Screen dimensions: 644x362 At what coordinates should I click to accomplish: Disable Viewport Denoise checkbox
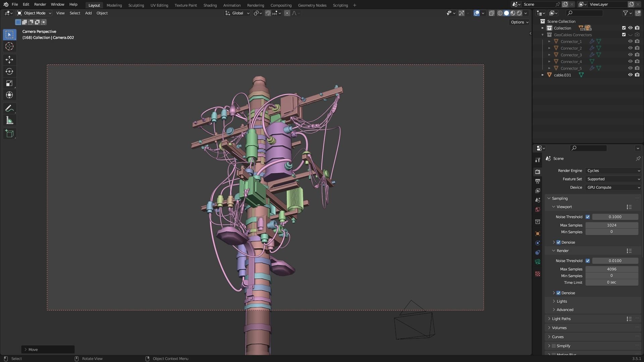pyautogui.click(x=558, y=242)
